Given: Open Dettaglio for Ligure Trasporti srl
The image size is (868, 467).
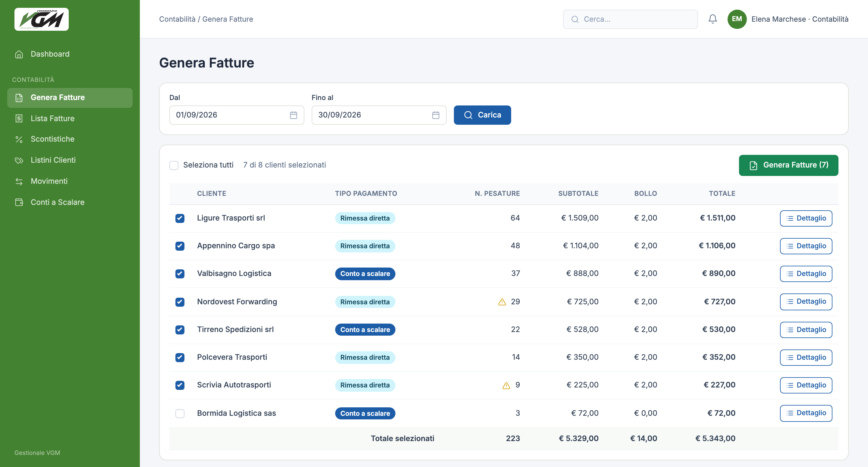Looking at the screenshot, I should click(x=806, y=218).
